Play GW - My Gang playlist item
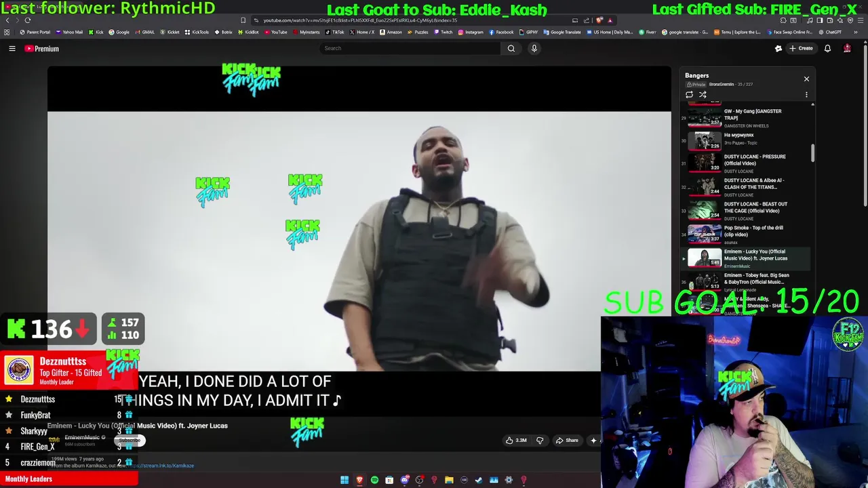The image size is (868, 488). pos(746,118)
